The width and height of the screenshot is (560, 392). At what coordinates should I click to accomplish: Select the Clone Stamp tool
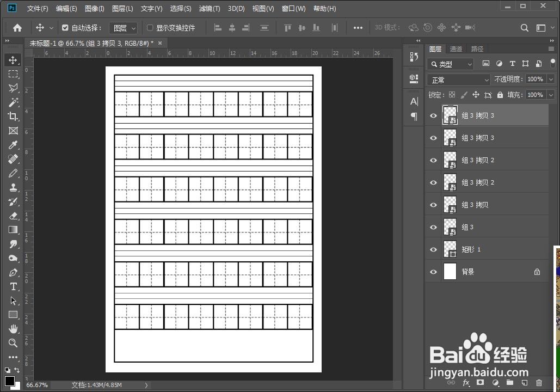[x=13, y=187]
